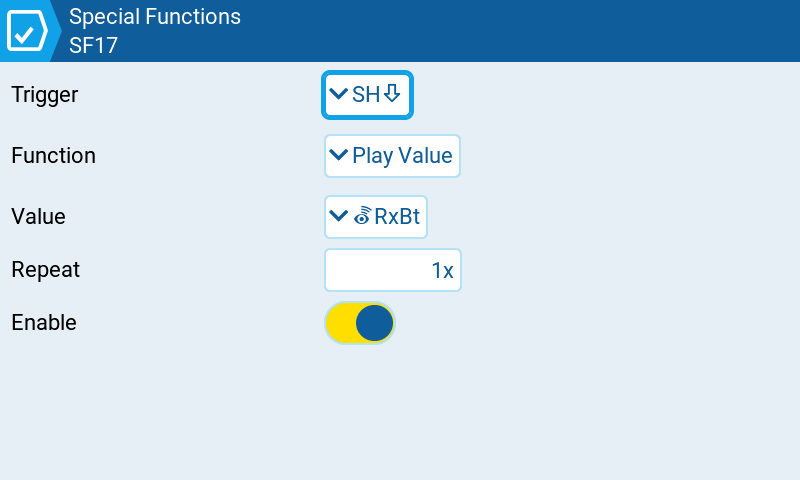Click the Special Functions checkmark back icon

27,31
